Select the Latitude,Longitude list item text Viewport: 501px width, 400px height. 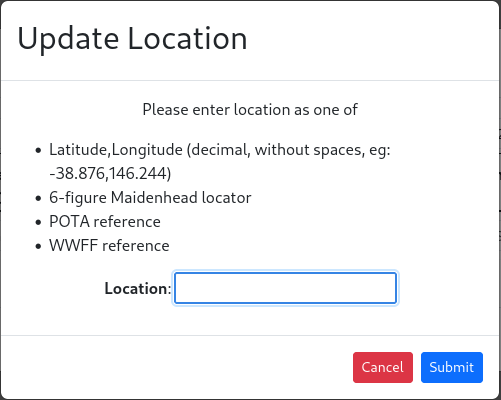[220, 161]
